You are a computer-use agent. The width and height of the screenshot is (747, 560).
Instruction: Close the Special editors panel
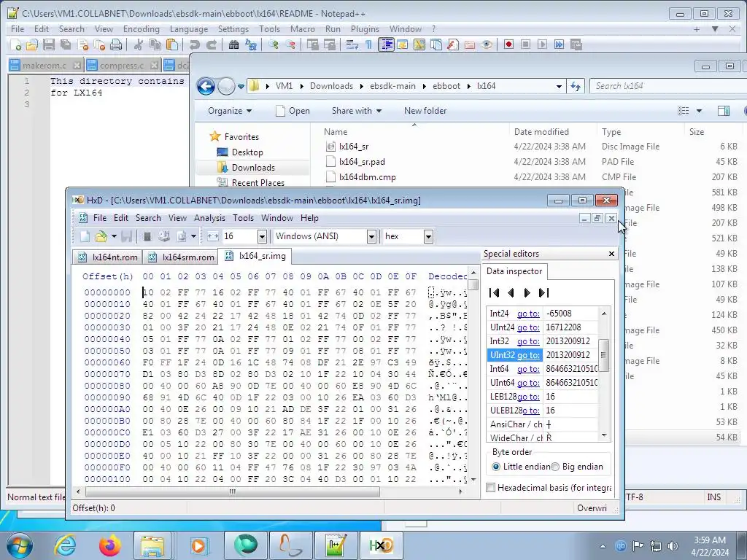pyautogui.click(x=612, y=254)
